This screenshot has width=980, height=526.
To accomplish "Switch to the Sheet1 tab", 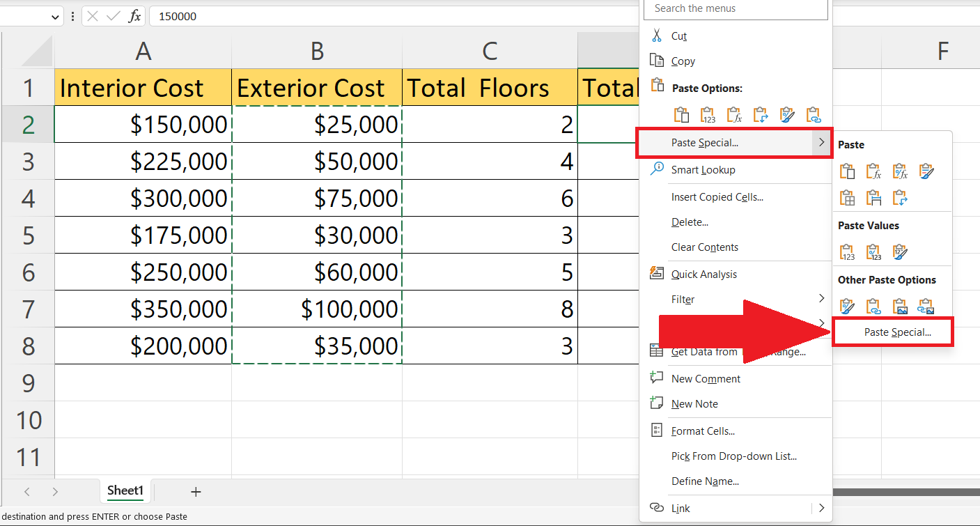I will click(x=125, y=490).
